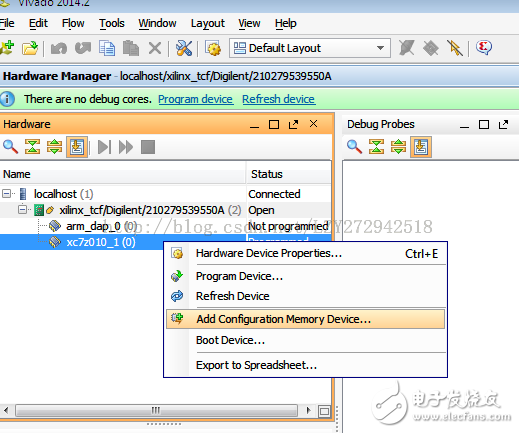The image size is (519, 433).
Task: Toggle auto-fit button in Debug Probes panel
Action: [421, 147]
